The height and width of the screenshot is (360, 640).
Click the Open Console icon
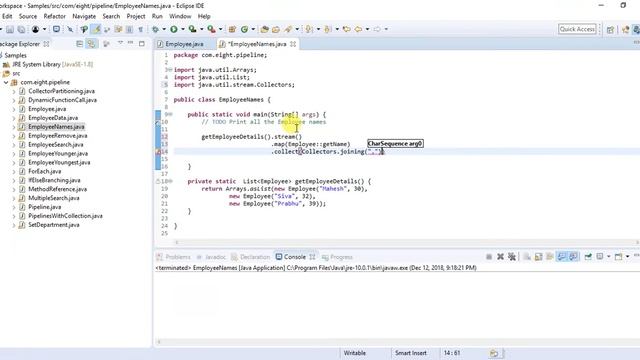click(x=618, y=257)
